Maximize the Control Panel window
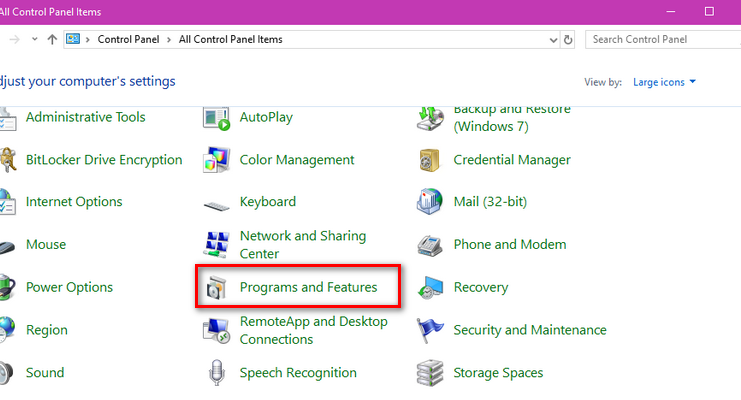Viewport: 741px width, 400px height. pos(709,11)
